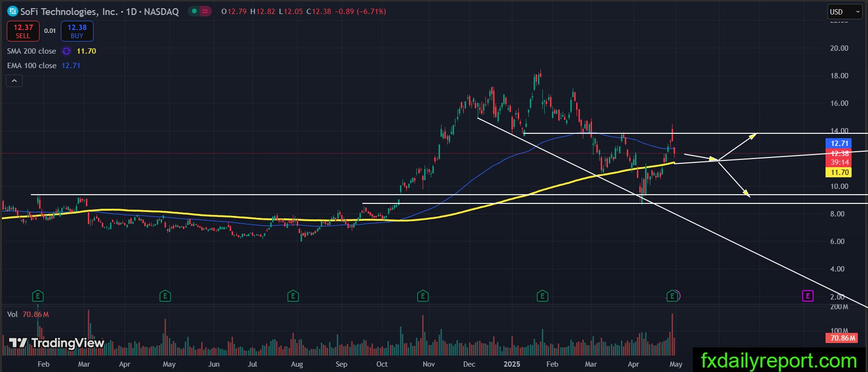Select the SMA 200 close indicator legend

32,51
